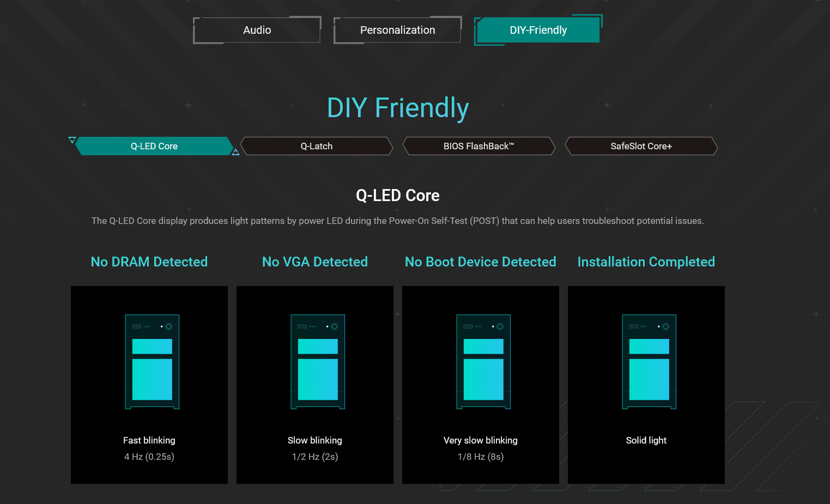This screenshot has width=830, height=504.
Task: Click the Slow blinking label
Action: [x=315, y=440]
